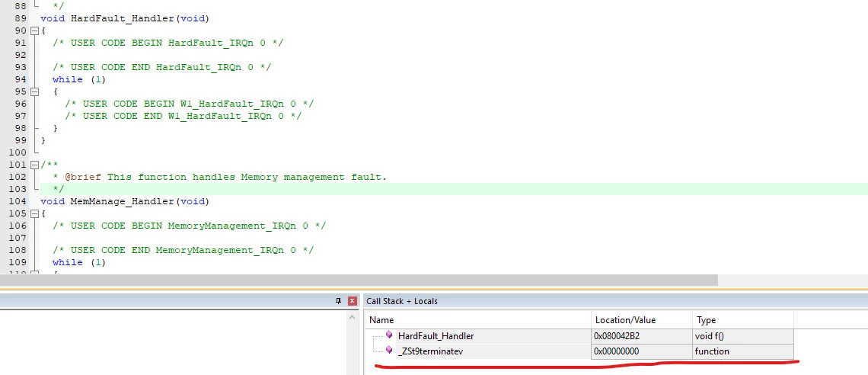Screen dimensions: 868x375
Task: Collapse the HardFault_Handler function body fold
Action: 34,30
